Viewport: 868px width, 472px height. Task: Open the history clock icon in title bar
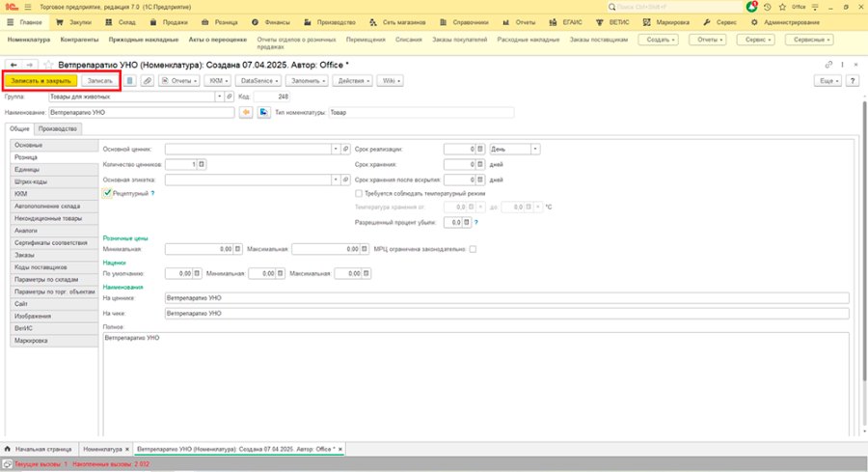click(x=768, y=7)
